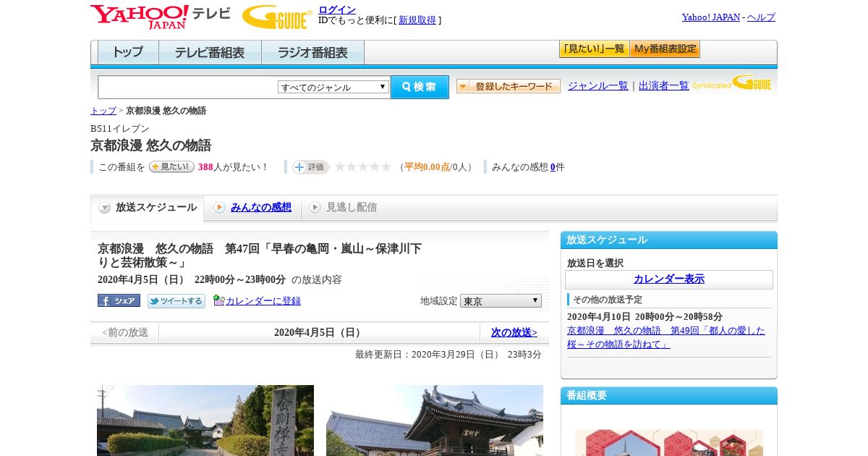
Task: Add program with 見たい! button
Action: click(x=171, y=166)
